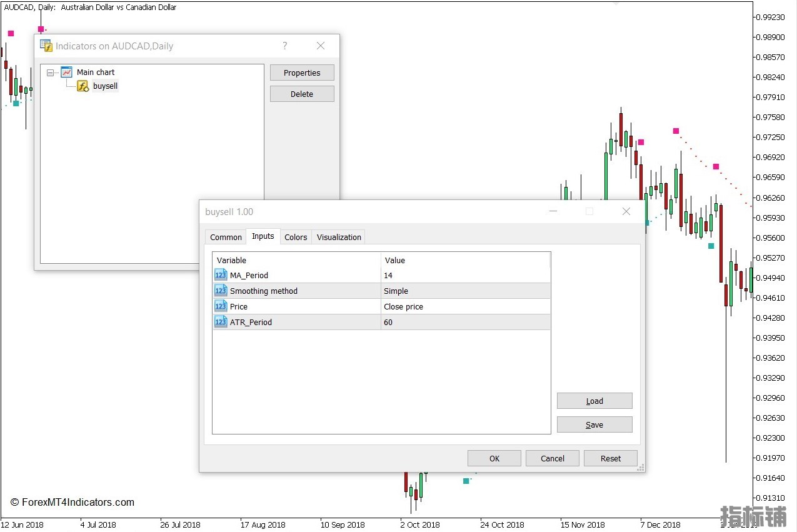Click the Properties button
This screenshot has height=532, width=797.
302,73
